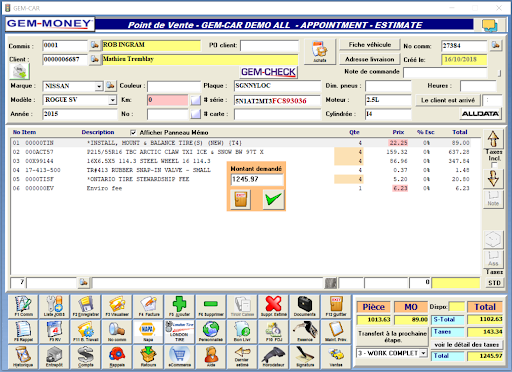Click the F12 Quitter door icon
The width and height of the screenshot is (512, 372).
(336, 306)
